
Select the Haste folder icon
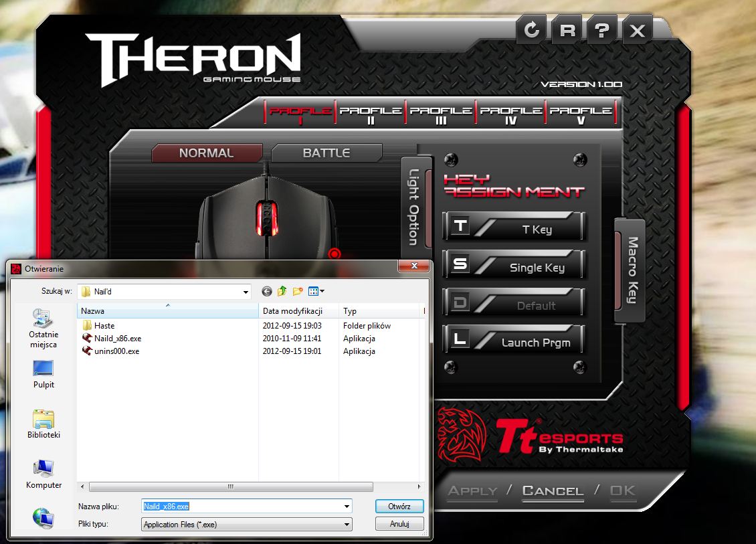(87, 326)
